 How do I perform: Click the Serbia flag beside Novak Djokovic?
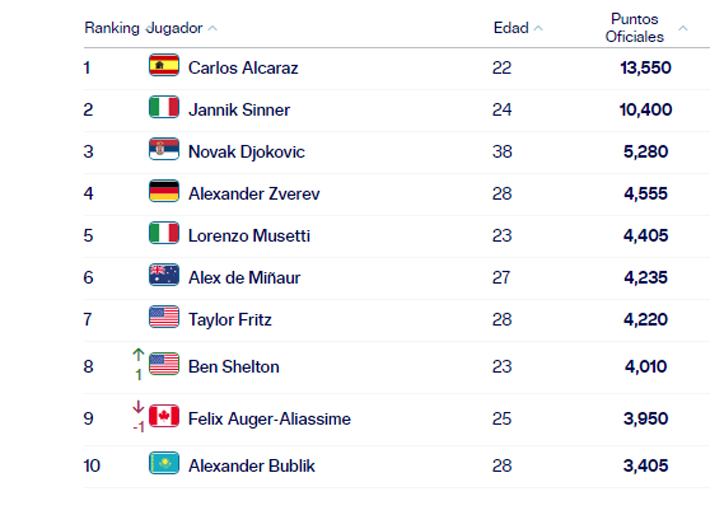point(164,151)
